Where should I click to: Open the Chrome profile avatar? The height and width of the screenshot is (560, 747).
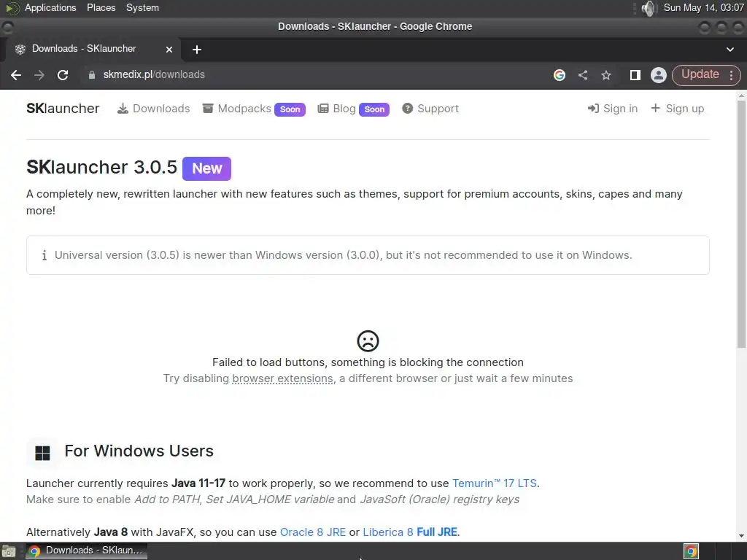pyautogui.click(x=659, y=75)
